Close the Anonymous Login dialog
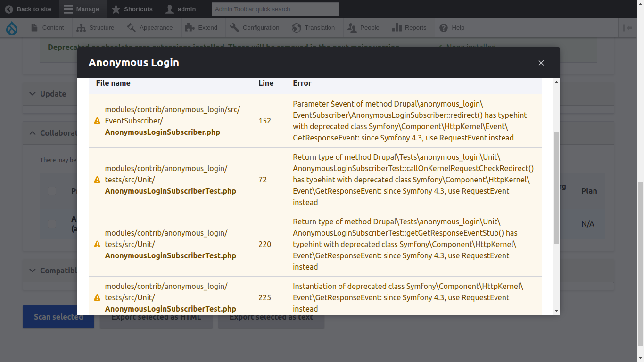This screenshot has width=644, height=362. point(541,63)
